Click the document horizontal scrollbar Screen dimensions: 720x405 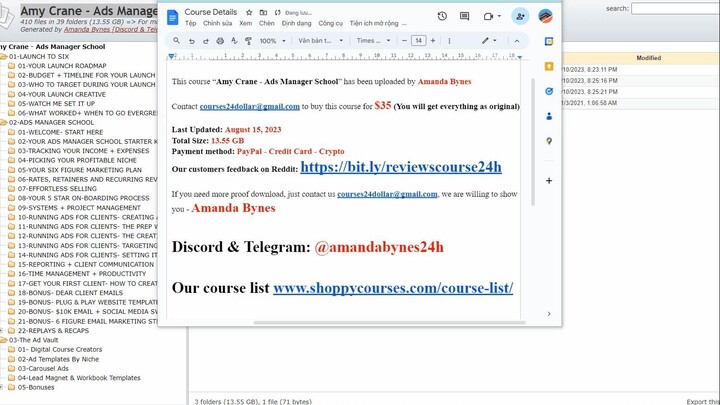pyautogui.click(x=389, y=322)
